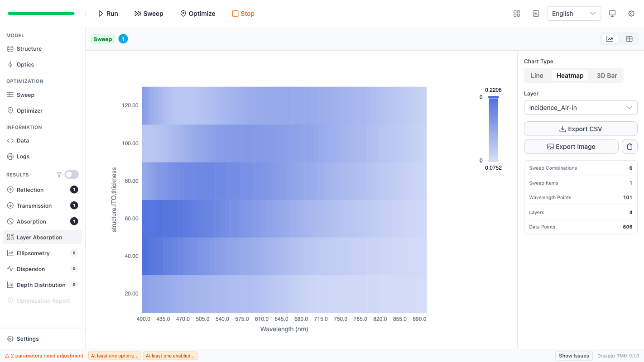Switch chart type to 3D Bar
Viewport: 644px width, 362px height.
point(606,75)
